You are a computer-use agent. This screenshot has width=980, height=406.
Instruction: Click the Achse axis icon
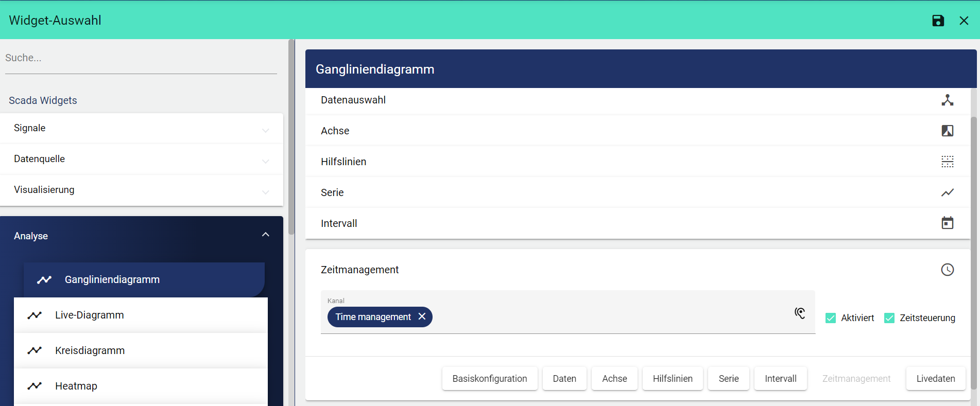(947, 131)
